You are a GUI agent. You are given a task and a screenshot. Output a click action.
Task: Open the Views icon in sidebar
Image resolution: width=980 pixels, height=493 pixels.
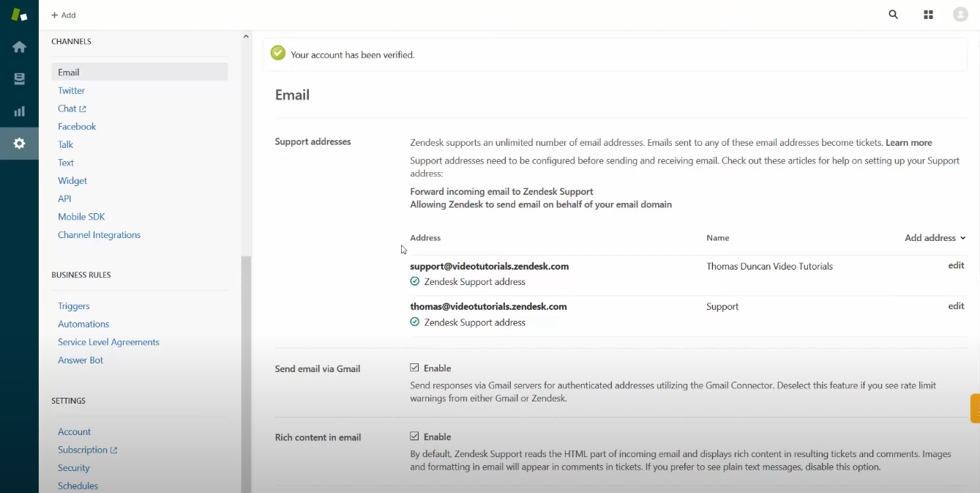tap(19, 79)
